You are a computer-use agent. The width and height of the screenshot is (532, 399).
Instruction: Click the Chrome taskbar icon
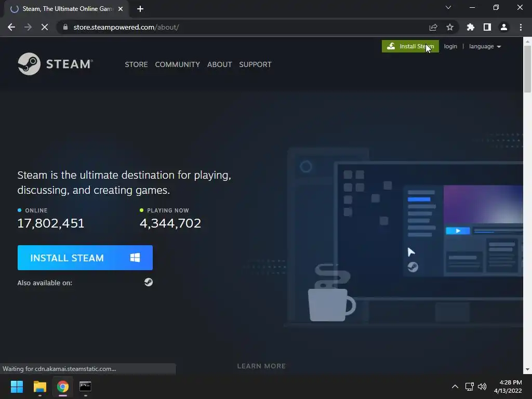click(63, 387)
